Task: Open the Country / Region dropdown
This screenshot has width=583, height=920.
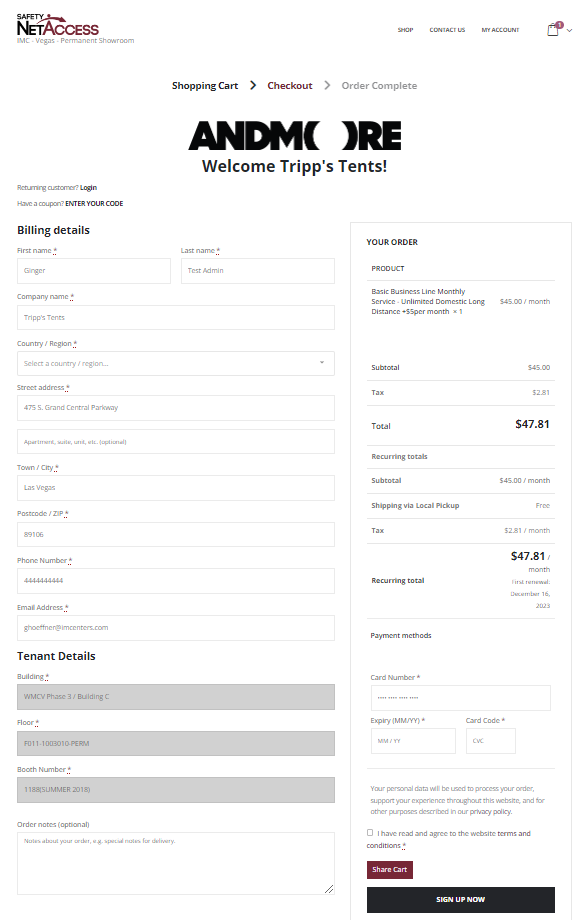Action: coord(175,363)
